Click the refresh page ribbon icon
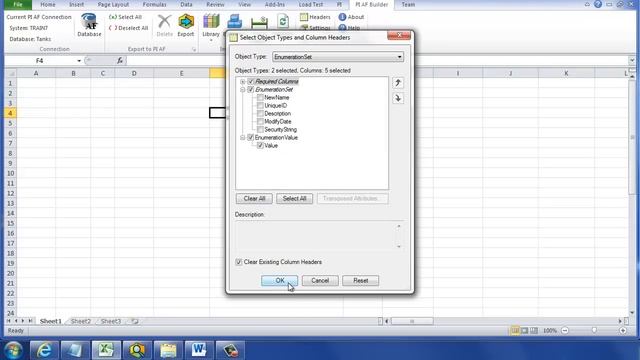 (283, 21)
